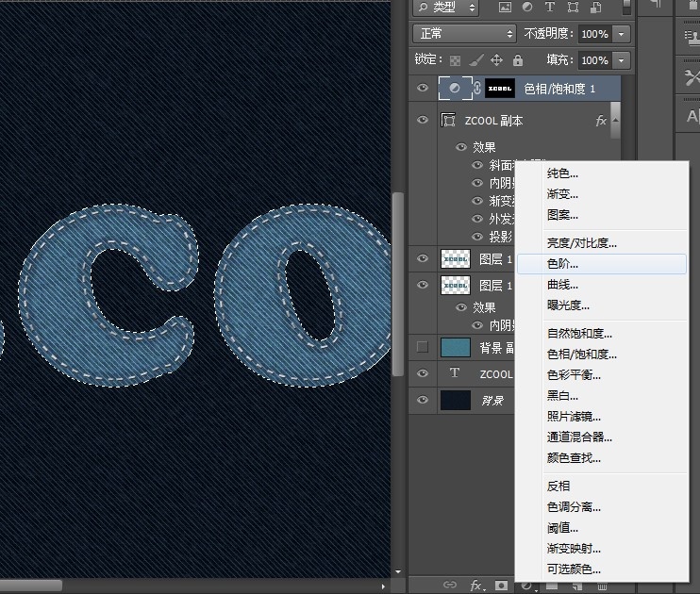Click the pixel layer filter icon

pyautogui.click(x=505, y=8)
